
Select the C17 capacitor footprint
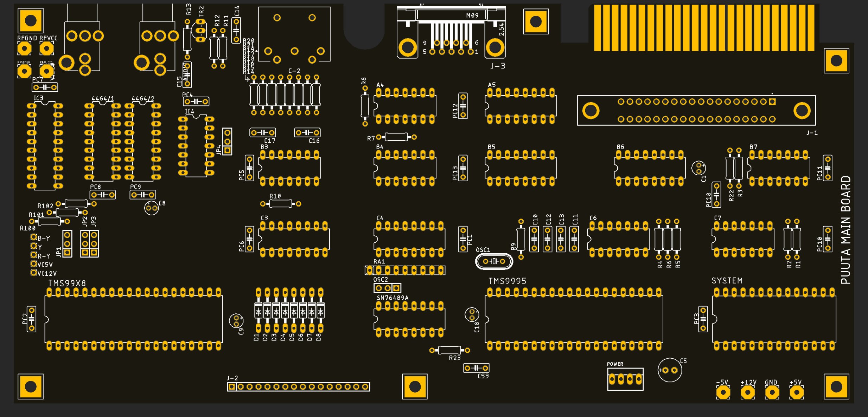[263, 132]
